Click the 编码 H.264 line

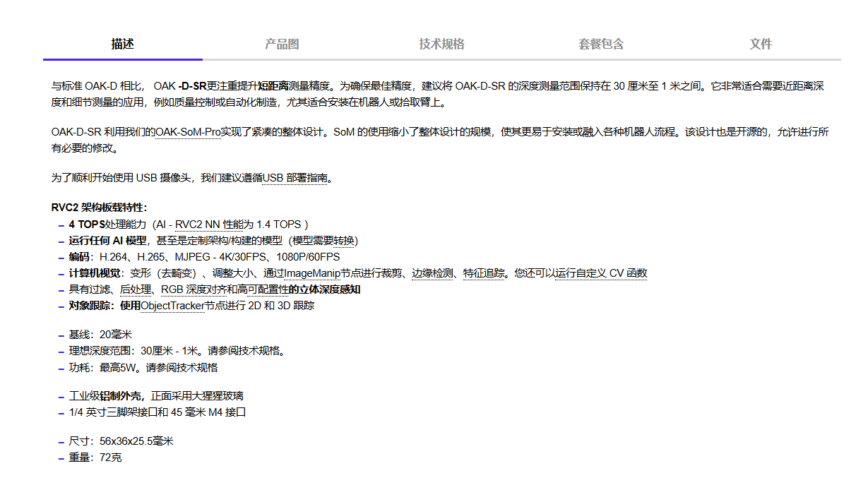coord(204,257)
